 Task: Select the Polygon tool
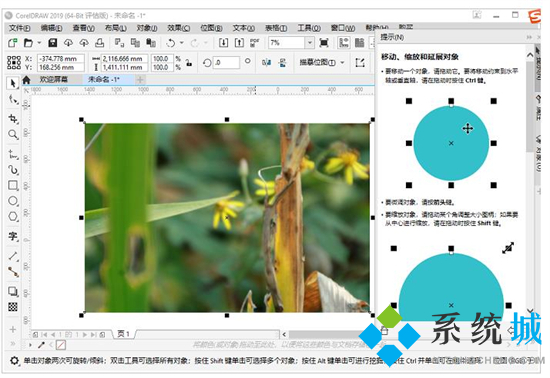click(x=13, y=216)
